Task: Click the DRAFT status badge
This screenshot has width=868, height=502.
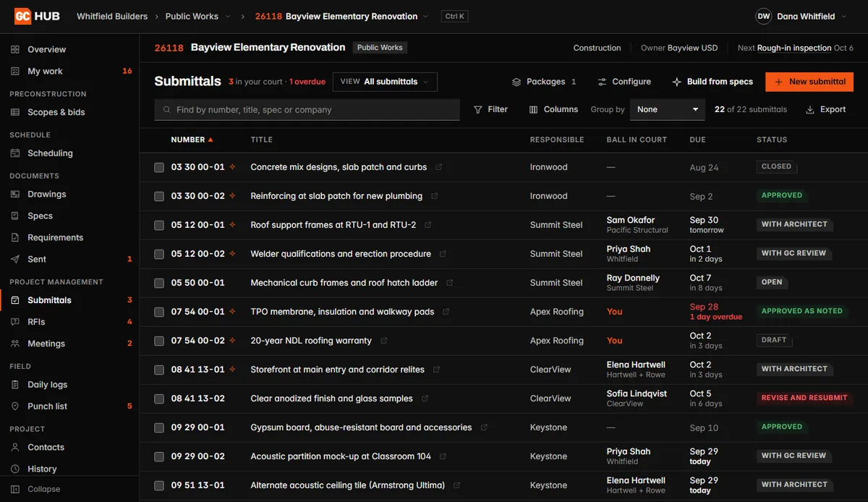Action: click(773, 340)
